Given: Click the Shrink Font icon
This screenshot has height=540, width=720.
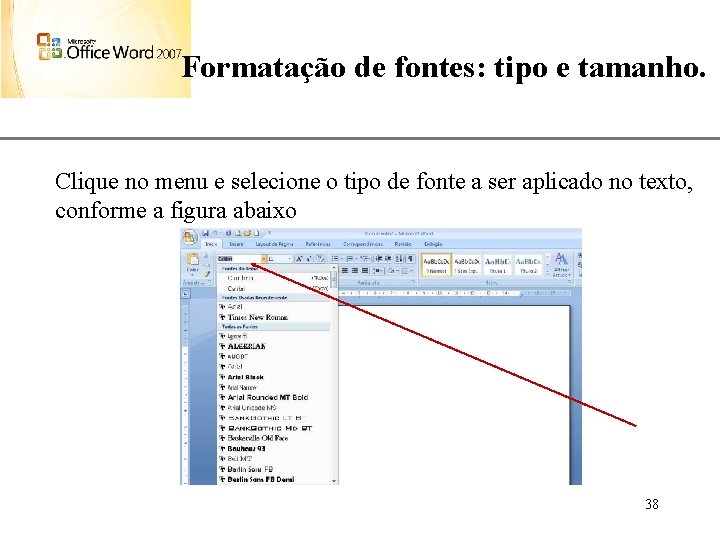Looking at the screenshot, I should pyautogui.click(x=309, y=259).
